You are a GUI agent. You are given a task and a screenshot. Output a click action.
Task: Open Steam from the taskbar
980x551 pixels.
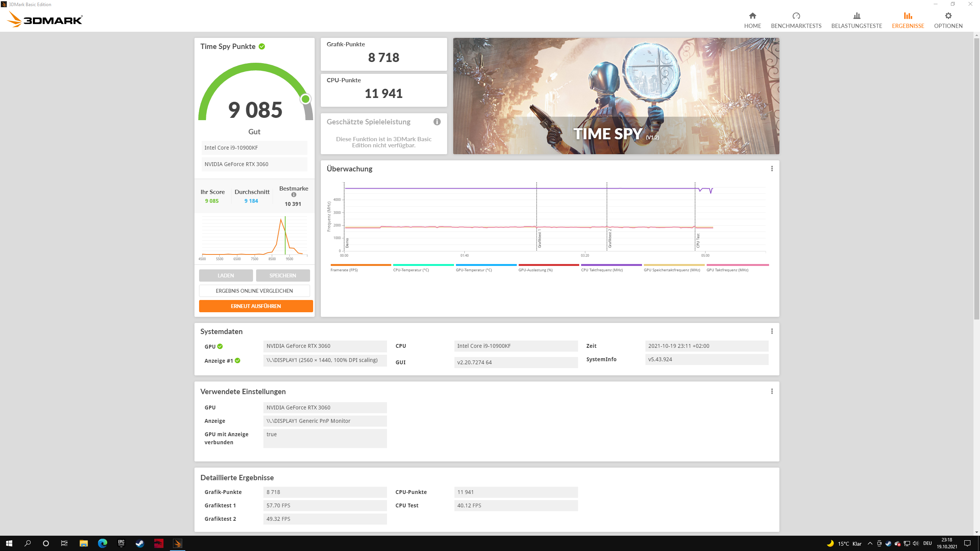tap(140, 543)
